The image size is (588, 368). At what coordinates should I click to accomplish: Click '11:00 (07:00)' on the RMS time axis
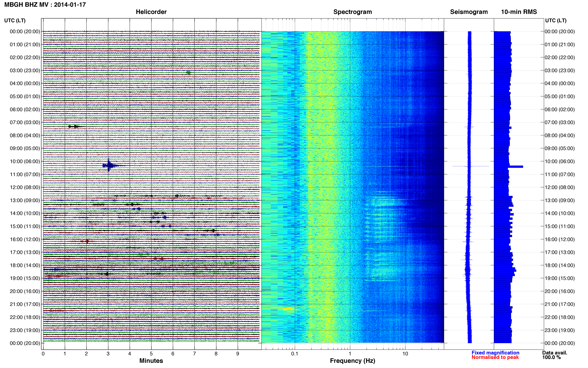click(560, 174)
